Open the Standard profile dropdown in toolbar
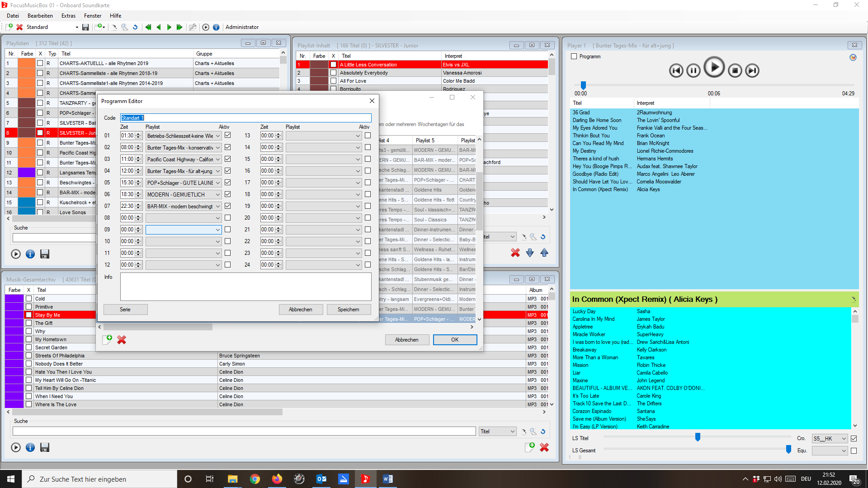 pos(77,27)
